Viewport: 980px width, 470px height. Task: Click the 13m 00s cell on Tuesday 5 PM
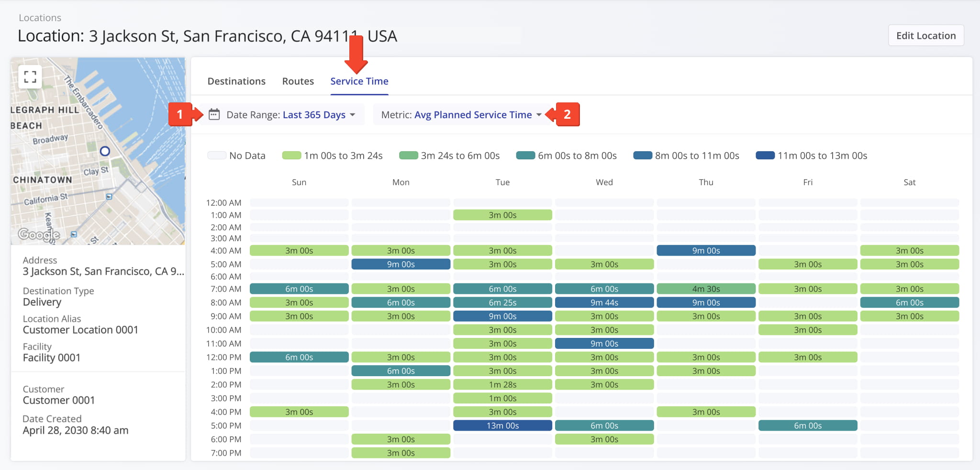[502, 425]
